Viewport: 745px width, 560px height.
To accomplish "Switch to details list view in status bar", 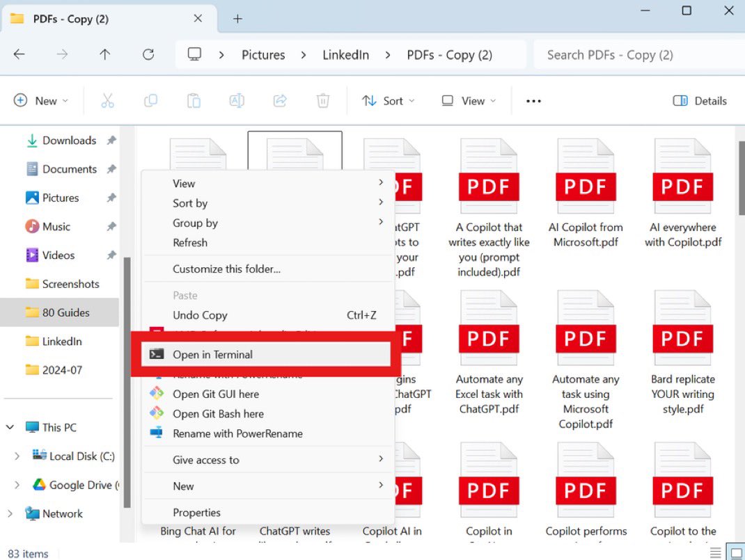I will pyautogui.click(x=715, y=553).
